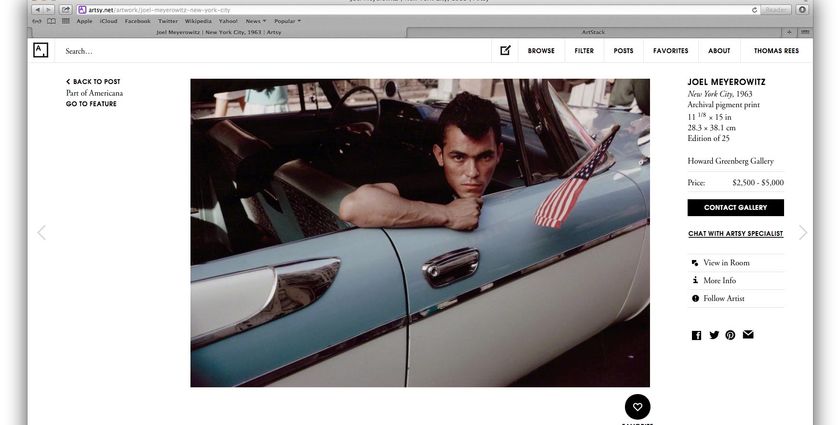Open the Filter menu
Viewport: 840px width, 425px height.
pos(584,50)
